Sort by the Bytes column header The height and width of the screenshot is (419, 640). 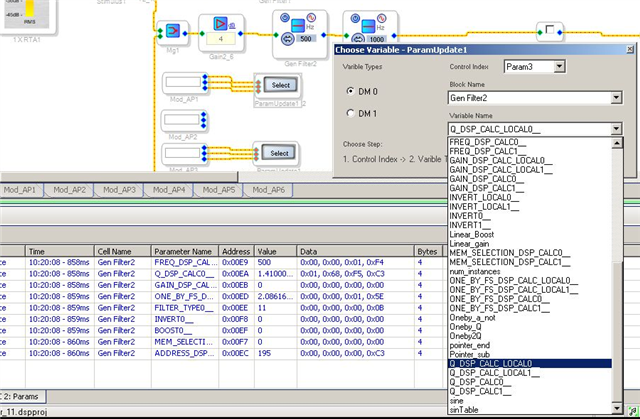click(x=428, y=251)
